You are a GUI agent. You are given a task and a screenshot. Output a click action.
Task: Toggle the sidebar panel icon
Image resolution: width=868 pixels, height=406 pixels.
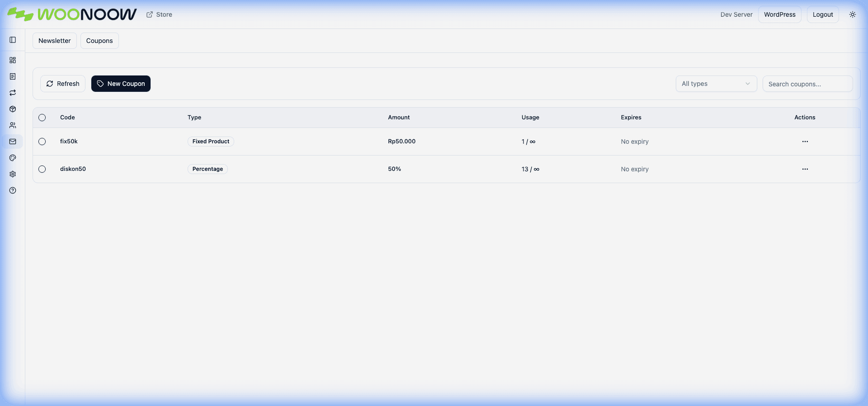click(x=13, y=40)
